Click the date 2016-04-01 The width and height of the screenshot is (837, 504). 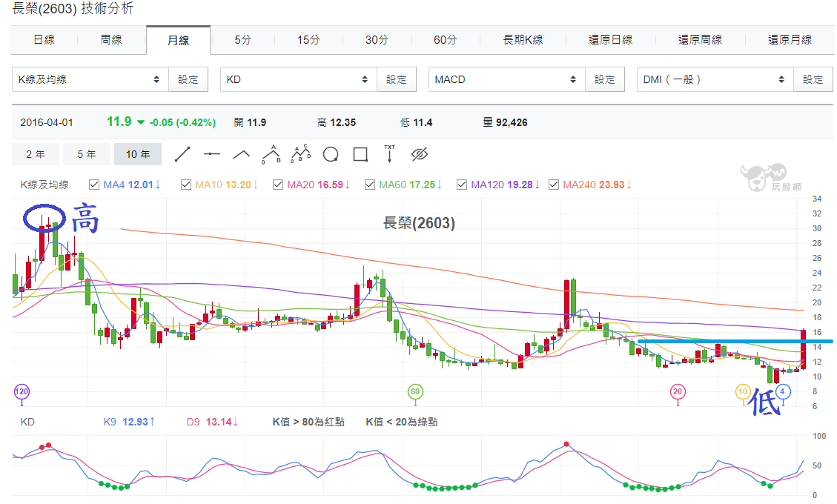tap(47, 122)
